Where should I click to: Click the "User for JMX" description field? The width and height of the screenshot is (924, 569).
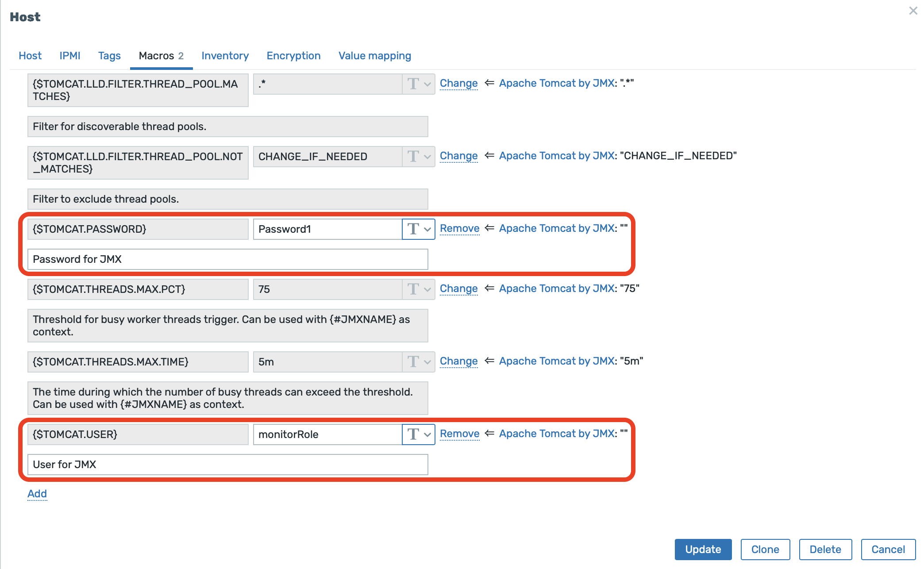click(227, 465)
